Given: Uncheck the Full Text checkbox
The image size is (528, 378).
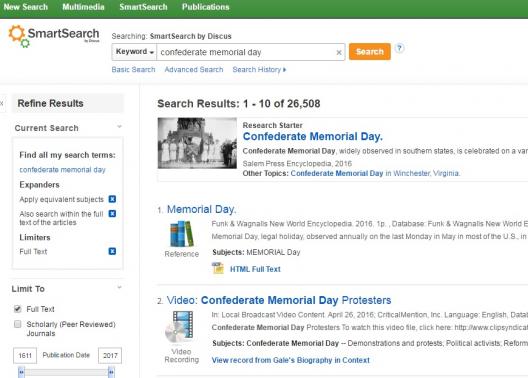Looking at the screenshot, I should [x=18, y=309].
